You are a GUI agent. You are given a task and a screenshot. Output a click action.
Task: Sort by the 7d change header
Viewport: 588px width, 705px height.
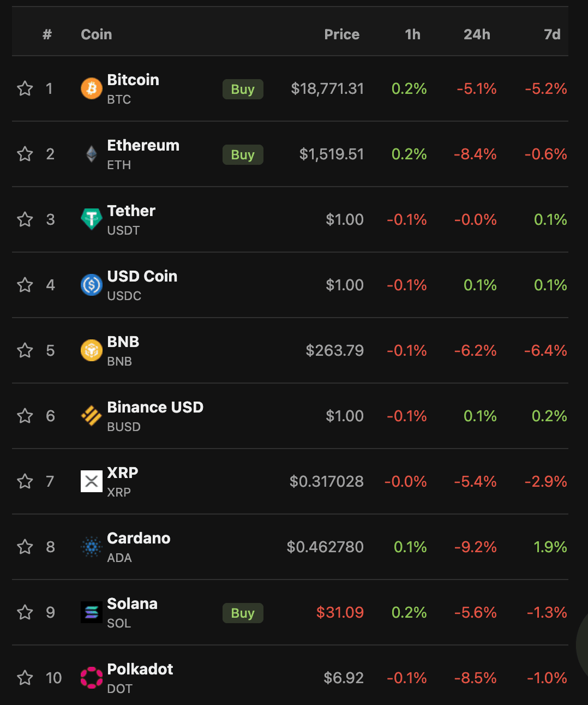click(552, 34)
